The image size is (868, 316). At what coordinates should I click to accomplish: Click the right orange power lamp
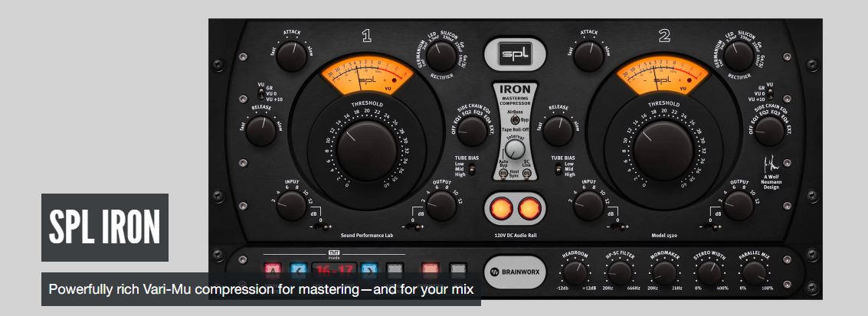point(530,208)
